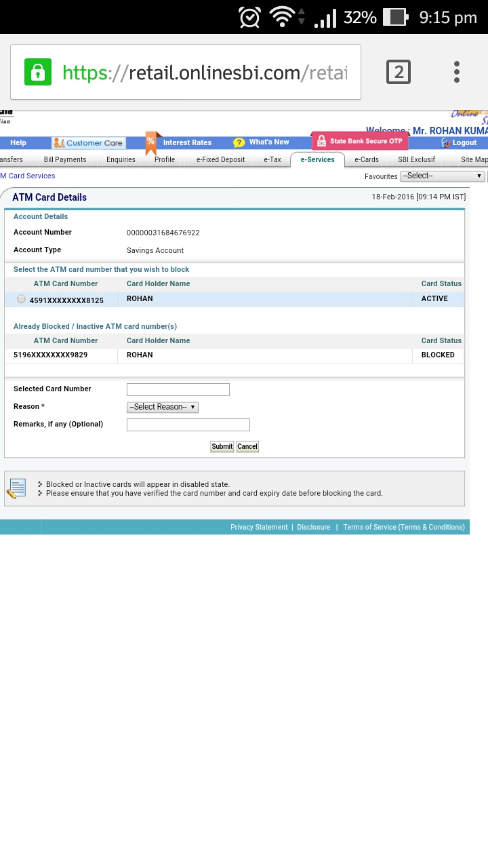The width and height of the screenshot is (488, 868).
Task: Tap the browser URL address bar
Action: (x=203, y=72)
